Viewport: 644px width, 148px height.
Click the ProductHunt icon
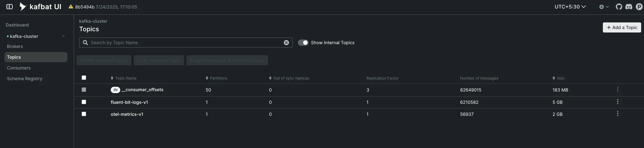[639, 7]
